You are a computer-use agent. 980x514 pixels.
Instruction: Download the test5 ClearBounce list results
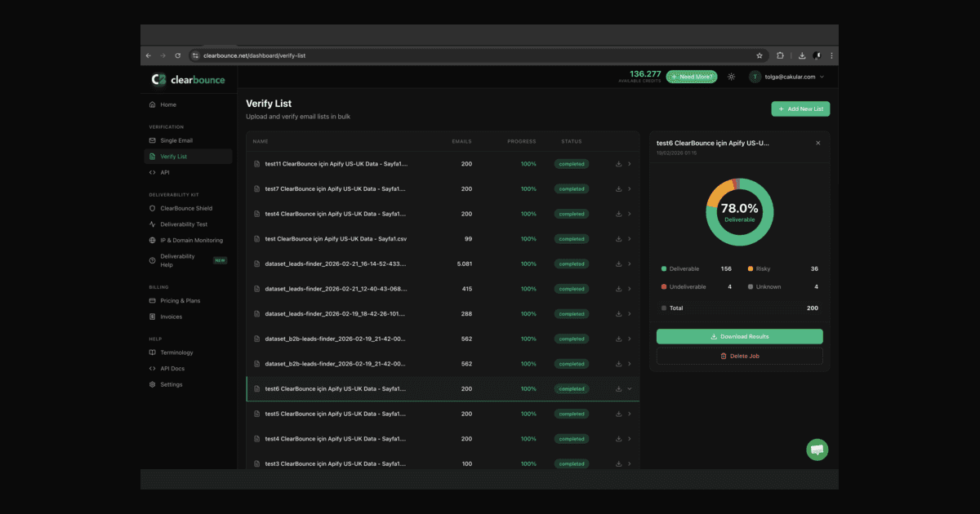pos(618,414)
